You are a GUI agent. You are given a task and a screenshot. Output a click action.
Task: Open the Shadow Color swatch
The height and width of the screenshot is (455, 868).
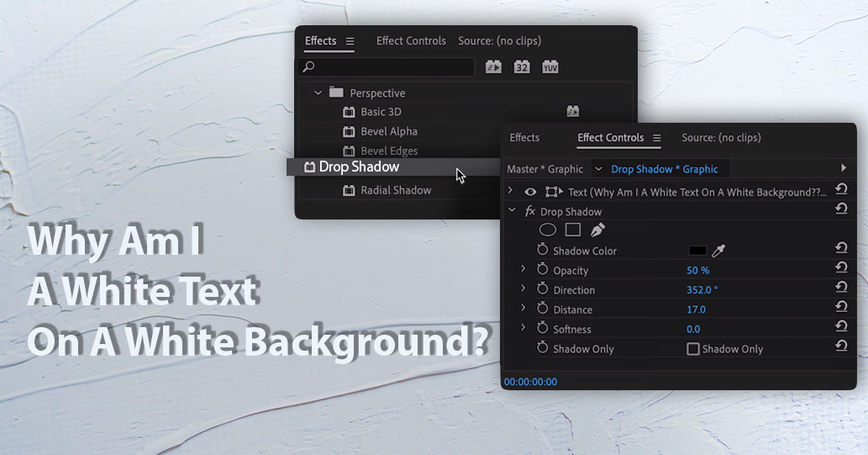point(697,251)
